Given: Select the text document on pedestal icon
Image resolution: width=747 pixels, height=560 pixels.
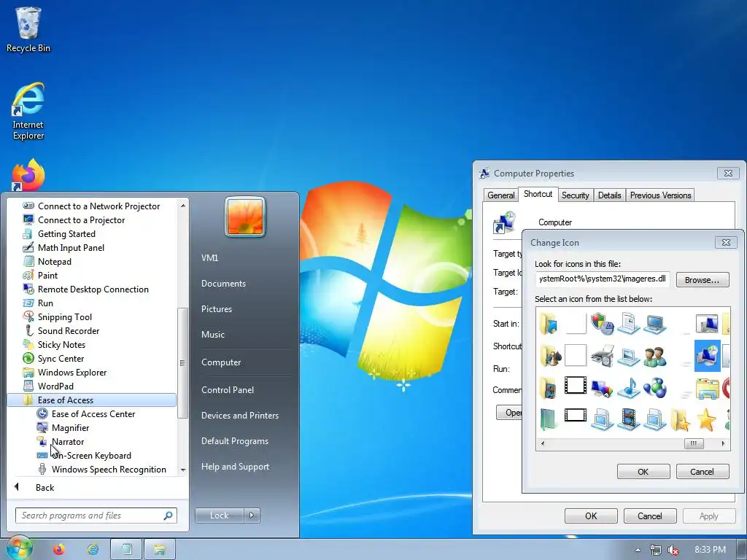Looking at the screenshot, I should (628, 324).
